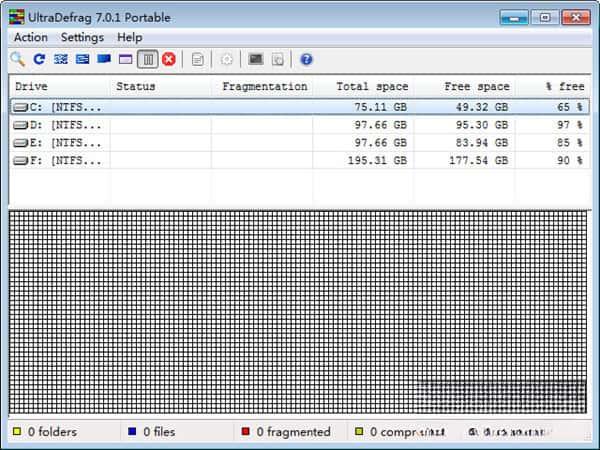Click the cluster map grid area
The width and height of the screenshot is (600, 450).
tap(298, 312)
